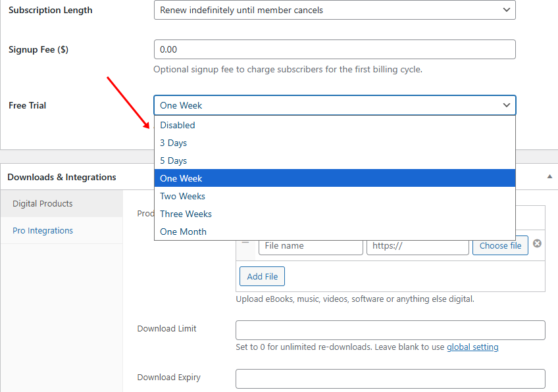The height and width of the screenshot is (392, 558).
Task: Click the file row drag handle icon
Action: [x=245, y=243]
